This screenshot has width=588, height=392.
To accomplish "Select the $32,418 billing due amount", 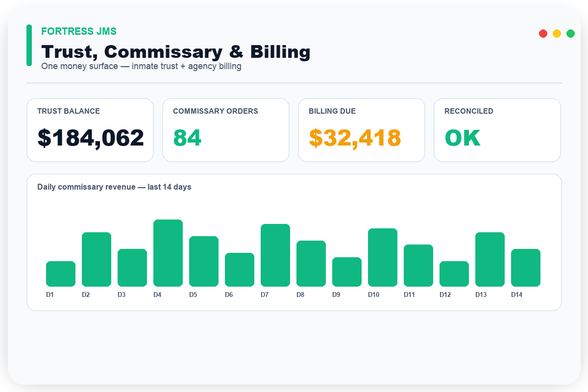I will tap(355, 138).
